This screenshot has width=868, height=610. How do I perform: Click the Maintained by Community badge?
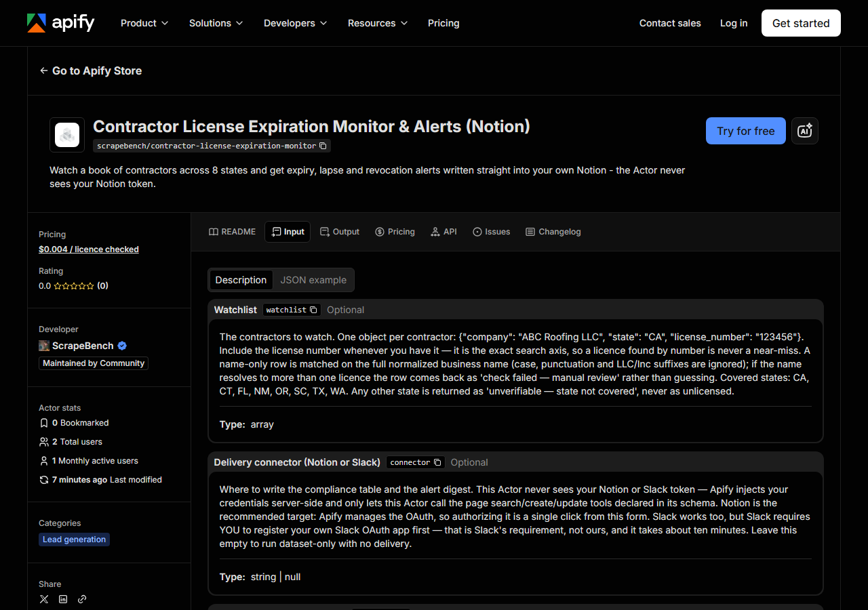coord(94,363)
